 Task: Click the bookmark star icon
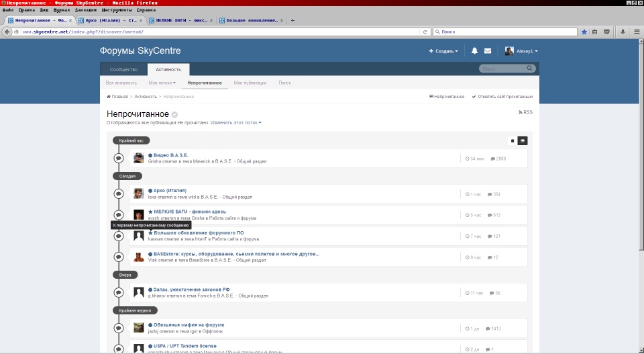coord(584,32)
